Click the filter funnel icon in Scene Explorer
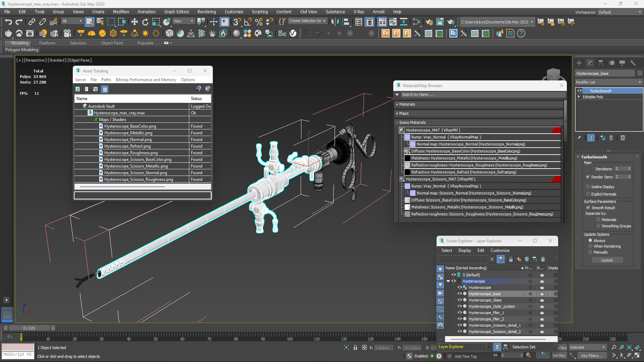Image resolution: width=644 pixels, height=362 pixels. pyautogui.click(x=501, y=259)
